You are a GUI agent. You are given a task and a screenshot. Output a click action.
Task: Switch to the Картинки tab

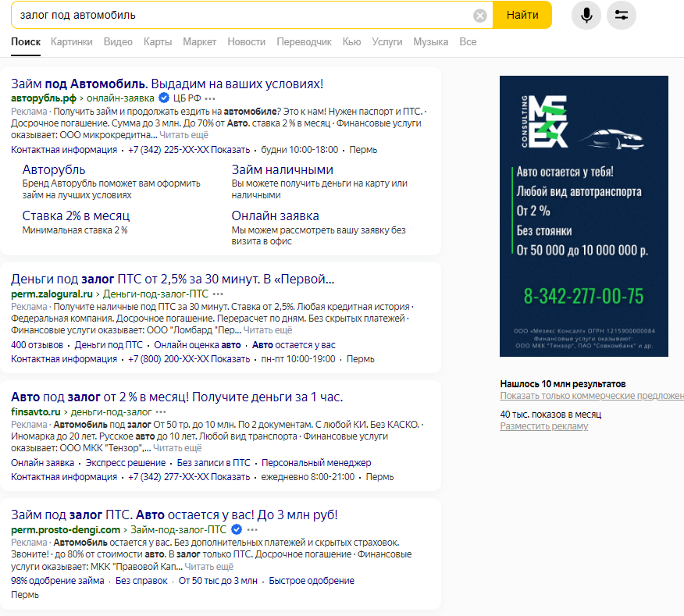pos(72,42)
